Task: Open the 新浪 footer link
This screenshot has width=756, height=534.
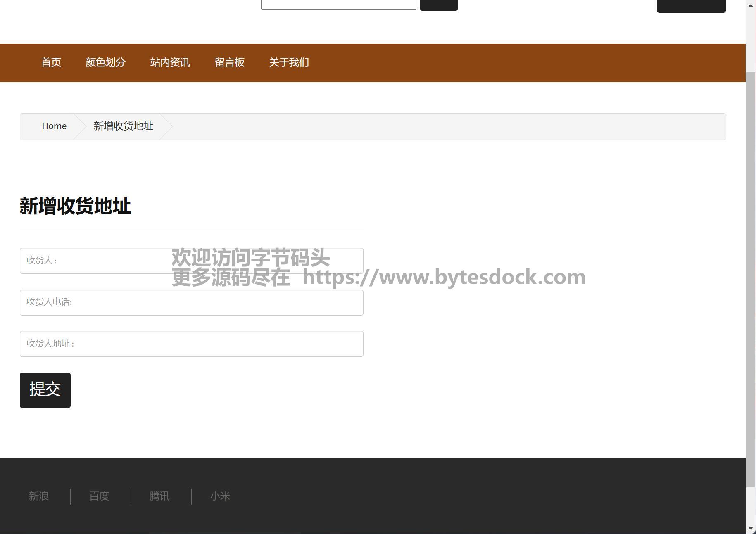Action: tap(39, 496)
